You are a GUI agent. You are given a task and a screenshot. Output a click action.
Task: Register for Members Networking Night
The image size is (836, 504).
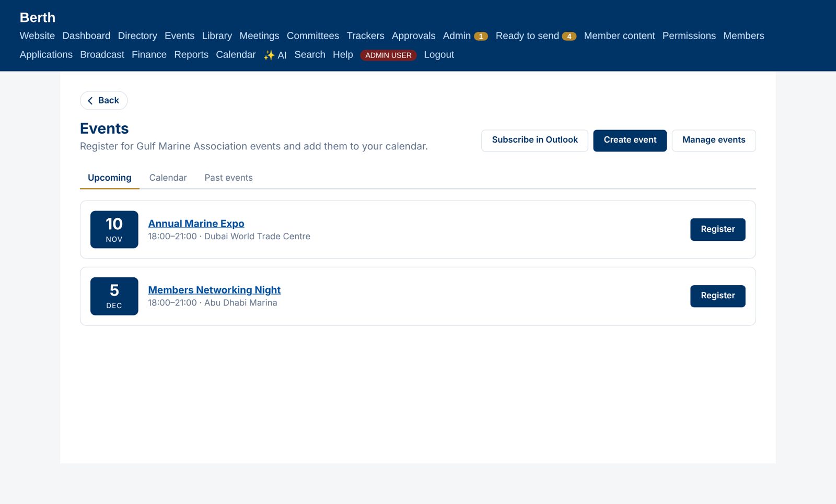[x=717, y=296]
